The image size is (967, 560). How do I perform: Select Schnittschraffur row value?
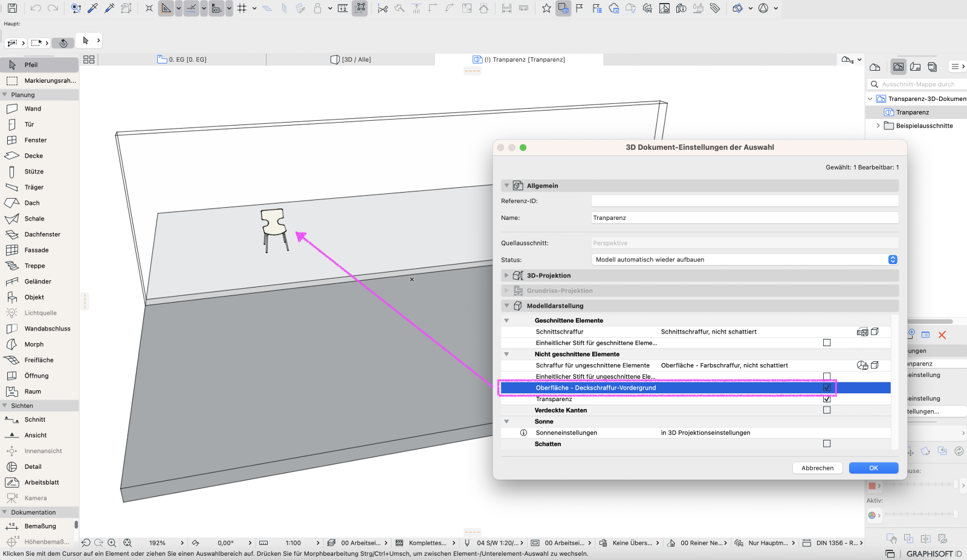coord(708,332)
